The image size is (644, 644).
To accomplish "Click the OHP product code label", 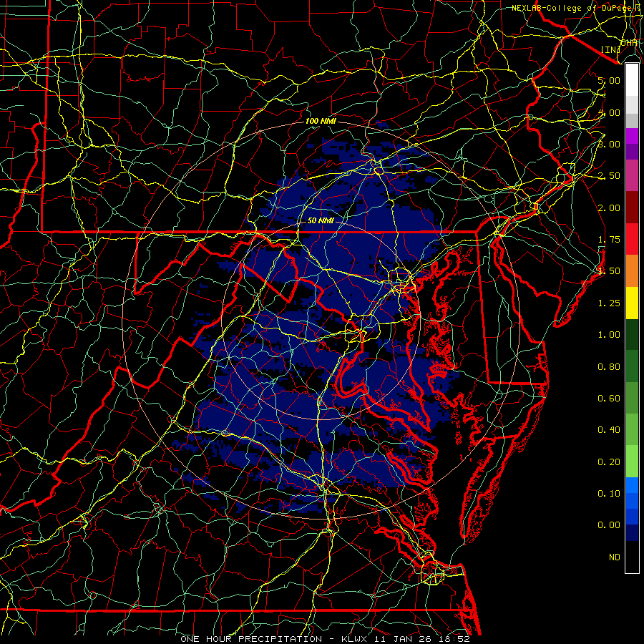I will click(628, 43).
